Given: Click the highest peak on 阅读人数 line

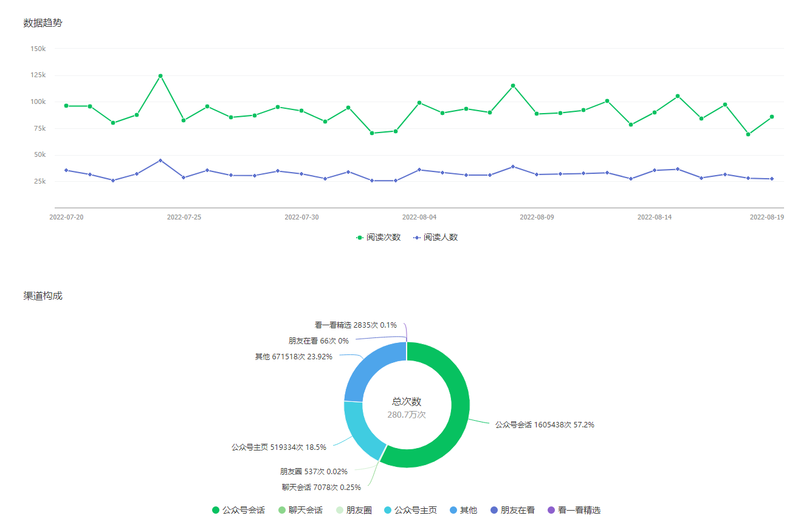Looking at the screenshot, I should click(160, 160).
